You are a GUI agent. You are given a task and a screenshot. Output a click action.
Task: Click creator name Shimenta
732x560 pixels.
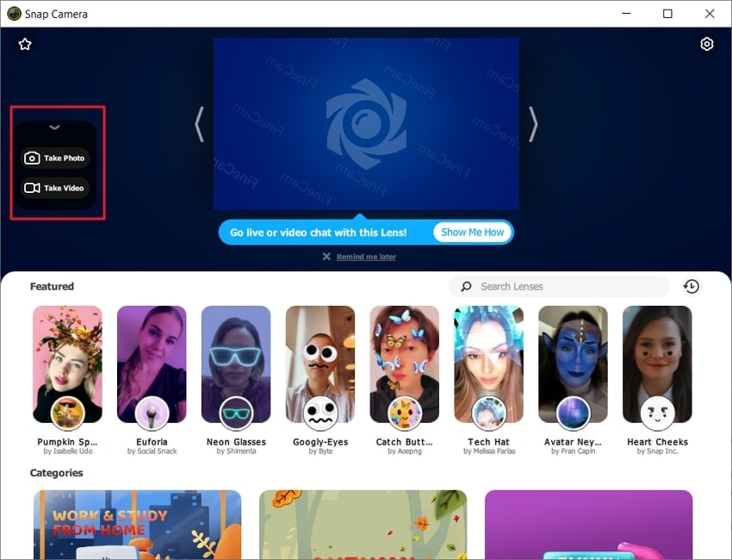point(241,451)
